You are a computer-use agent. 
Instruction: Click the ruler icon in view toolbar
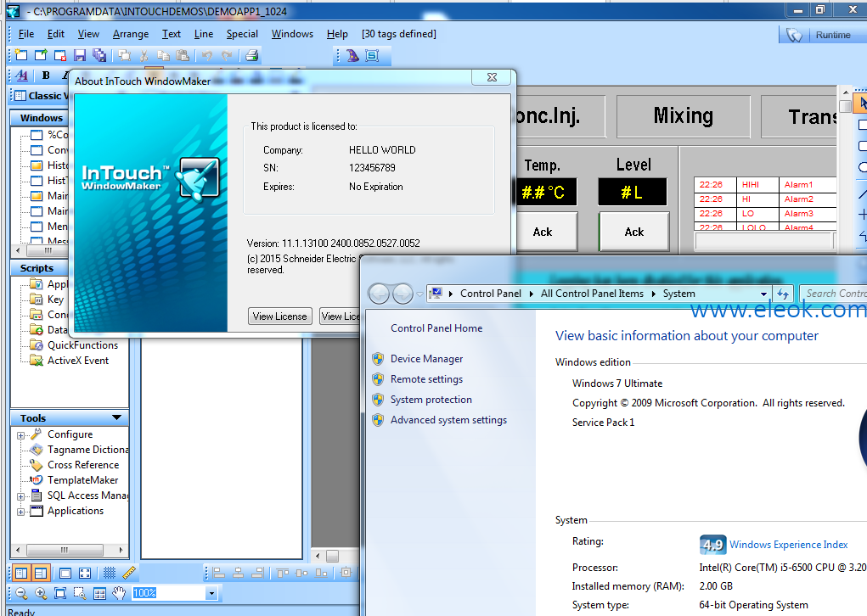click(129, 573)
